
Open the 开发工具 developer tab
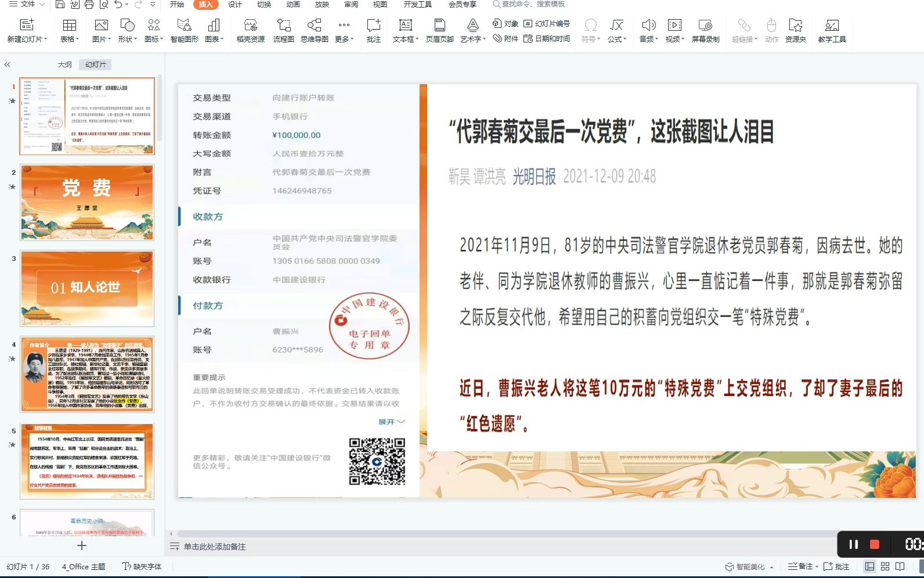click(x=418, y=4)
